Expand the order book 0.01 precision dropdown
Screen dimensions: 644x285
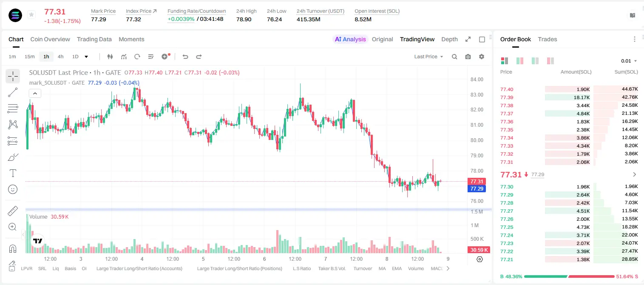tap(629, 61)
